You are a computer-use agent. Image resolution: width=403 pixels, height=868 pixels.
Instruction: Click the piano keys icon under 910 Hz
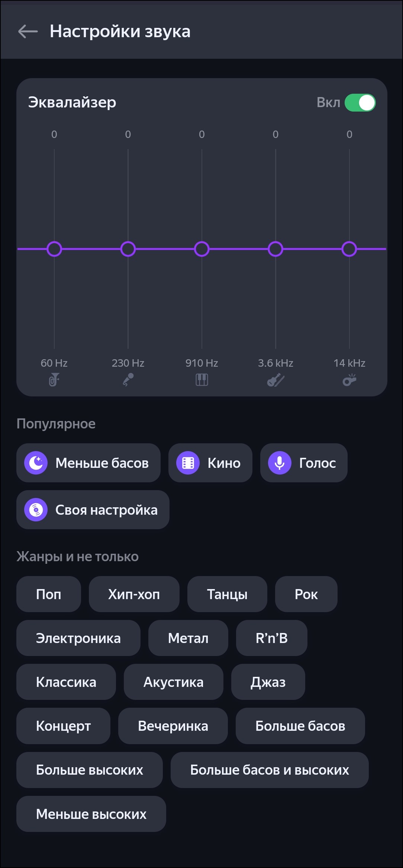[202, 380]
